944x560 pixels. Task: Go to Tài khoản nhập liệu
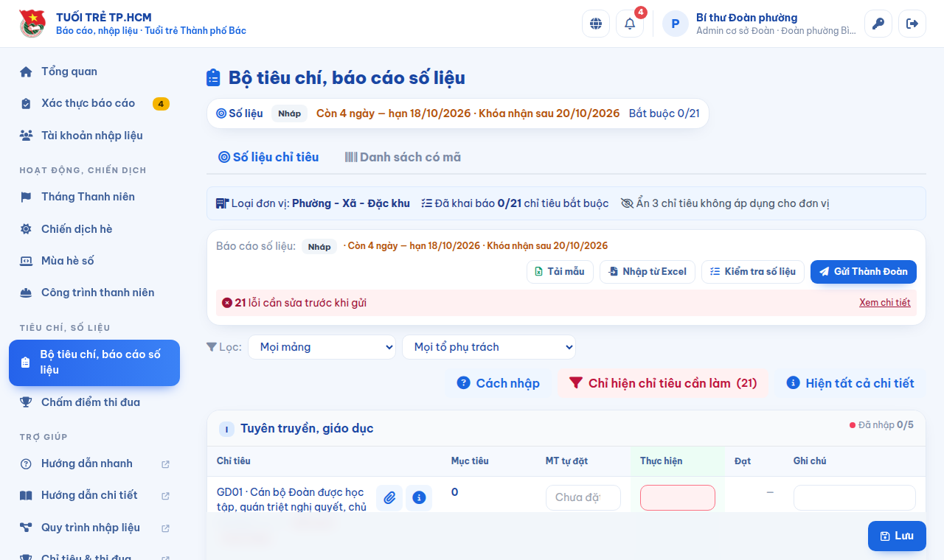(x=94, y=136)
